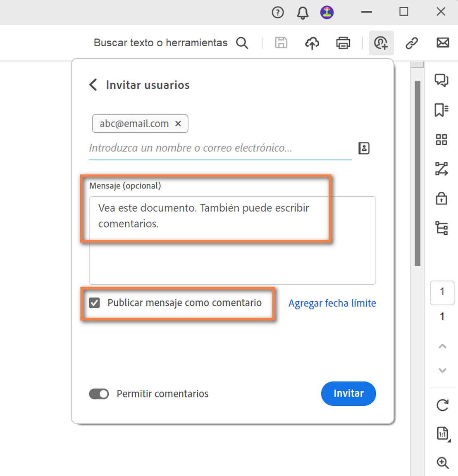
Task: Open the accessibility tags panel
Action: pyautogui.click(x=441, y=228)
